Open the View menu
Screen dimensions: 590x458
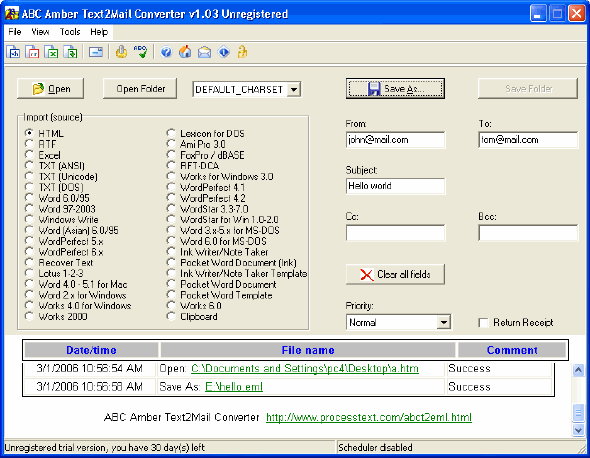40,32
